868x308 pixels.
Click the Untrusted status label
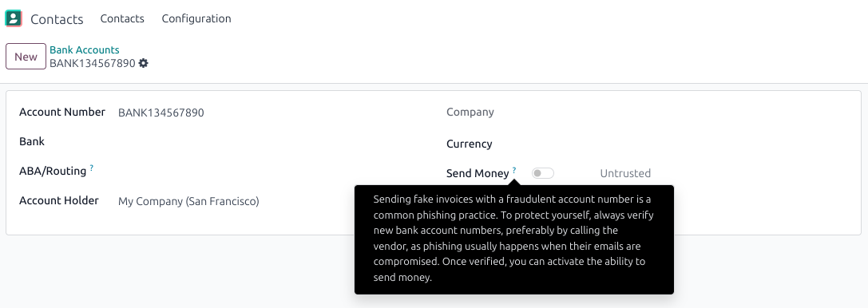[625, 174]
